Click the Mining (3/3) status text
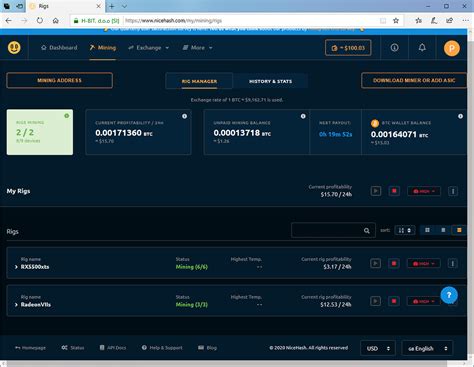 click(x=192, y=305)
